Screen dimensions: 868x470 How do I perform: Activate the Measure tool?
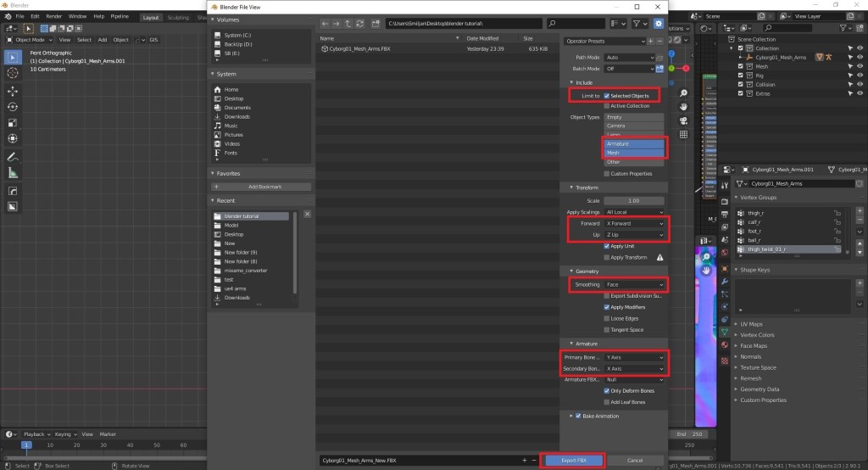click(13, 174)
